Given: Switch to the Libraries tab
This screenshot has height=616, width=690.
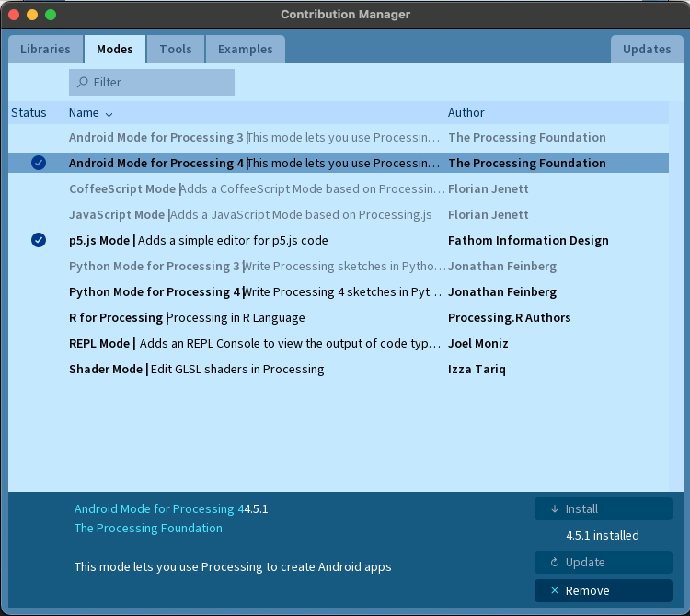Looking at the screenshot, I should pos(45,50).
